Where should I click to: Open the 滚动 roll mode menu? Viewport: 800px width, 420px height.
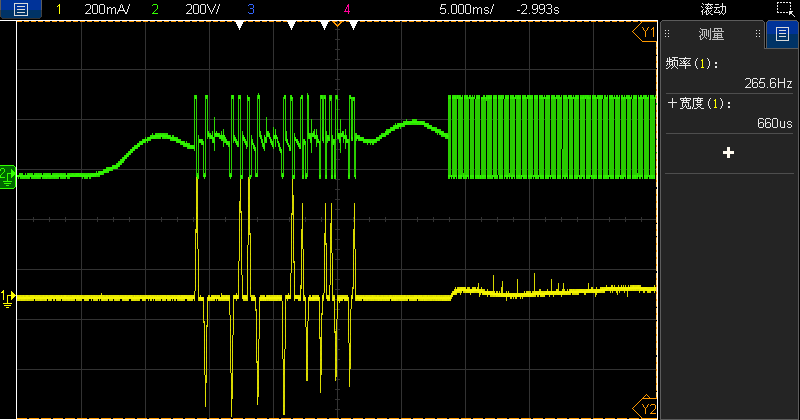coord(713,9)
